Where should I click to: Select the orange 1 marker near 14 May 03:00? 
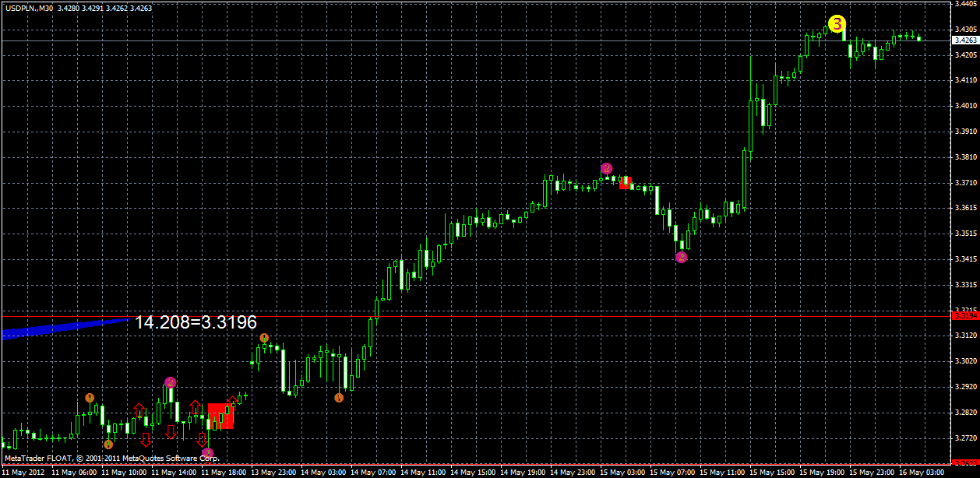point(340,398)
